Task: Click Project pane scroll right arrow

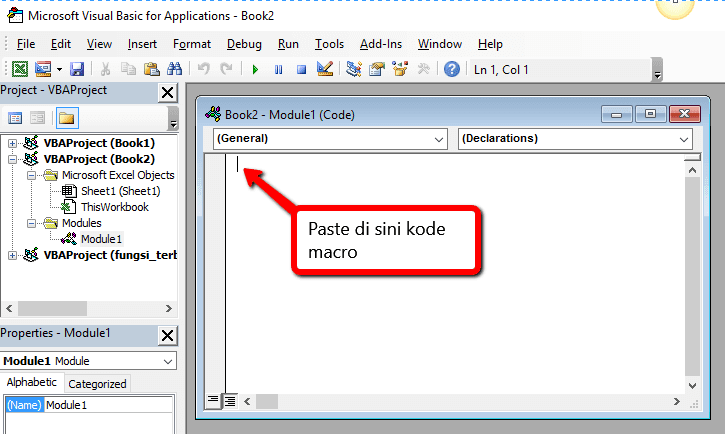Action: pyautogui.click(x=169, y=308)
